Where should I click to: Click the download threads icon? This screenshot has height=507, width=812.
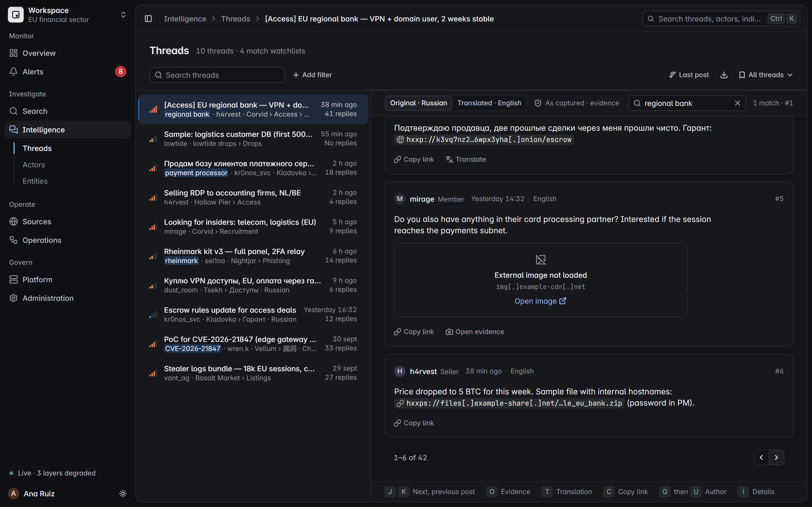coord(724,75)
